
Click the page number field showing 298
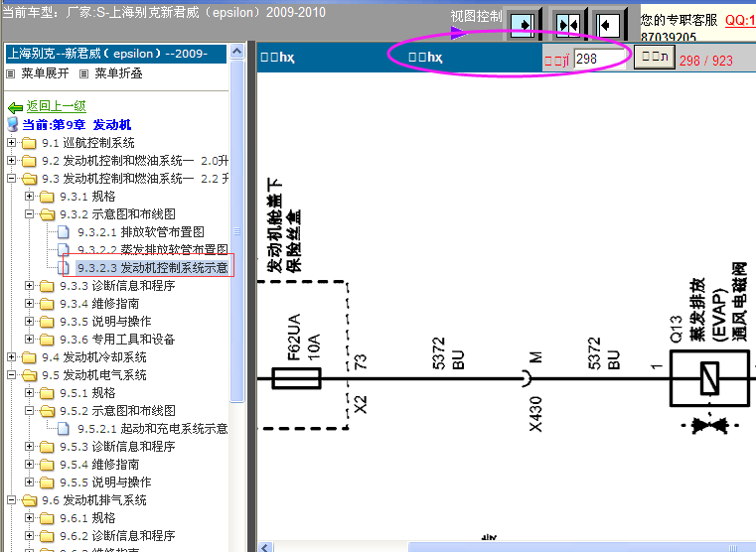click(x=599, y=59)
